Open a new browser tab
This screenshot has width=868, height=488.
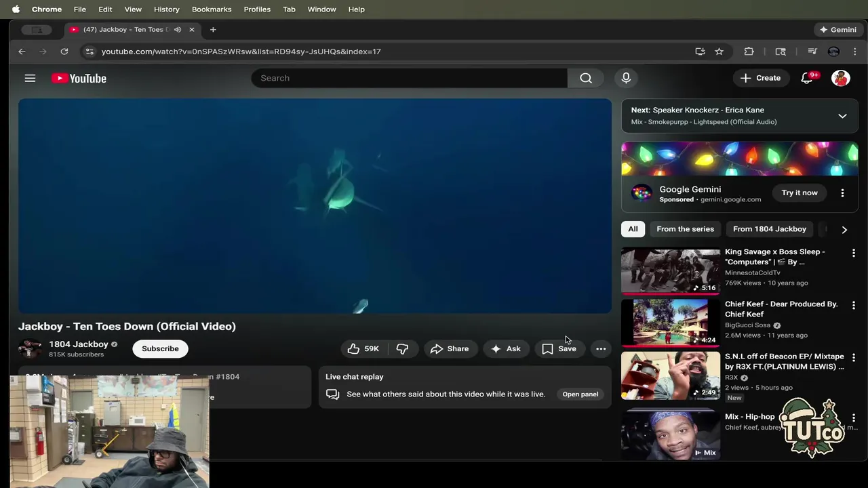point(213,29)
